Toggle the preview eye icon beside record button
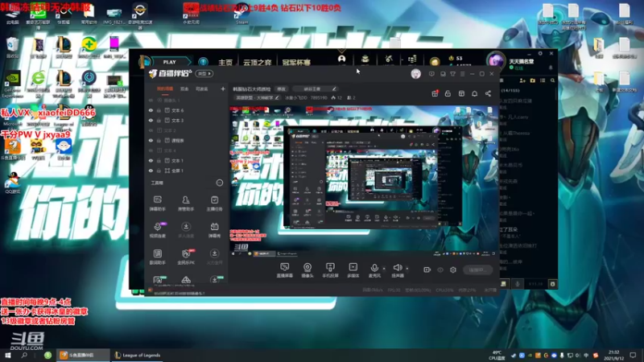This screenshot has height=362, width=644. pyautogui.click(x=440, y=269)
